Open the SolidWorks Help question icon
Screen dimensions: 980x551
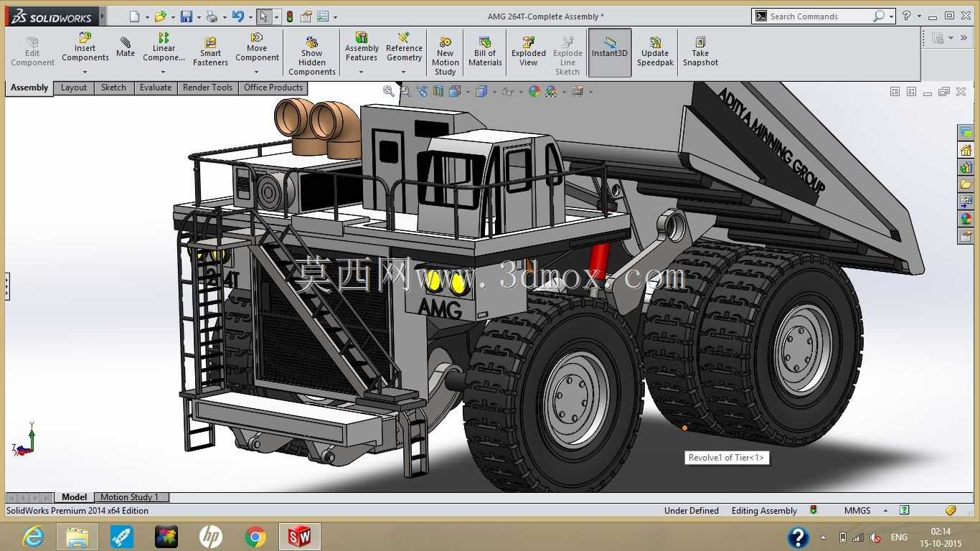[907, 16]
